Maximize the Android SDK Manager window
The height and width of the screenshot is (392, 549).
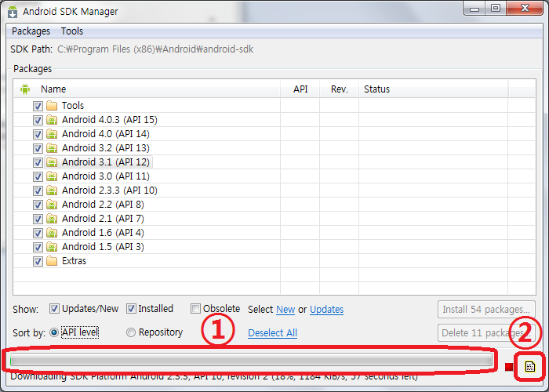click(496, 8)
